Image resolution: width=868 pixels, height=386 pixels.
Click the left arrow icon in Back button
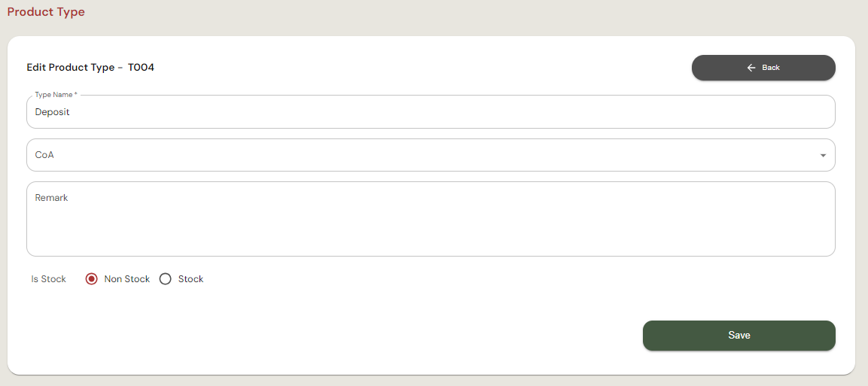751,68
